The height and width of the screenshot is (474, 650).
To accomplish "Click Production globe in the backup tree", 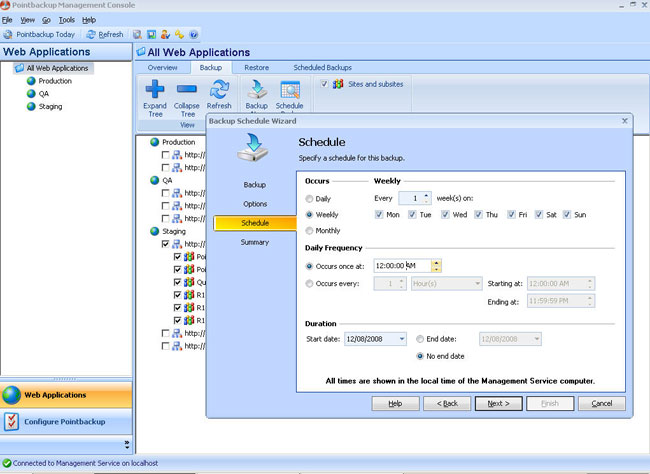I will (x=155, y=142).
